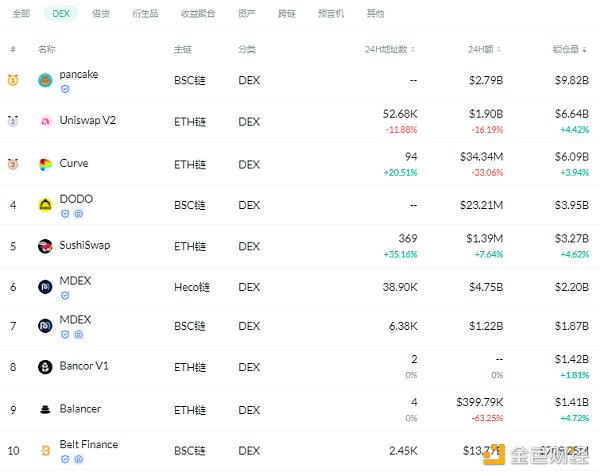The image size is (600, 476).
Task: Sort by 24H volume column
Action: pyautogui.click(x=487, y=49)
